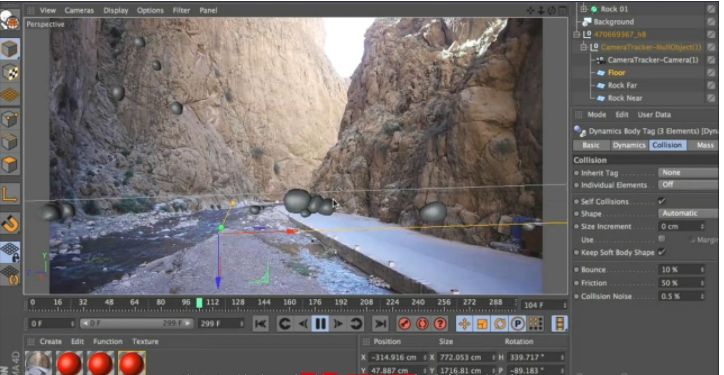The width and height of the screenshot is (724, 375).
Task: Go to start of timeline
Action: (x=261, y=324)
